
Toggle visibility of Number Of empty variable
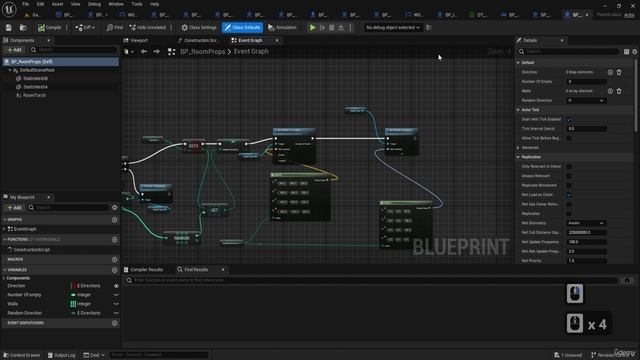point(116,295)
